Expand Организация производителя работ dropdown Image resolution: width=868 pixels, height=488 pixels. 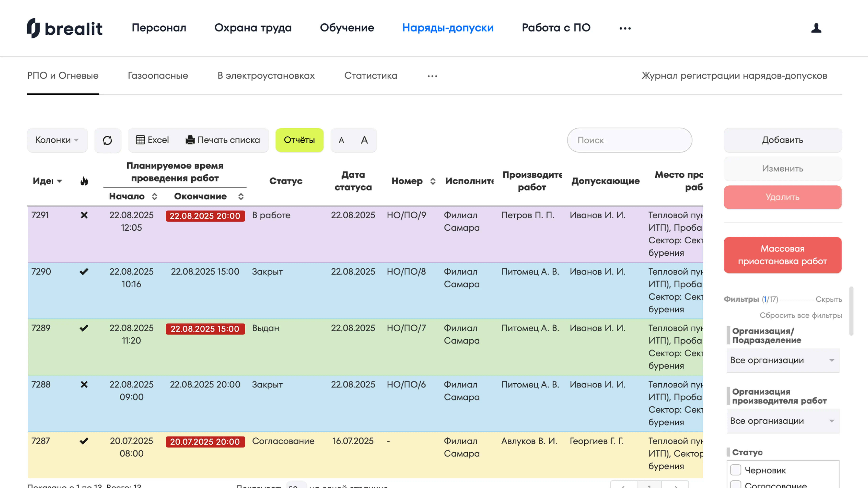pyautogui.click(x=782, y=421)
